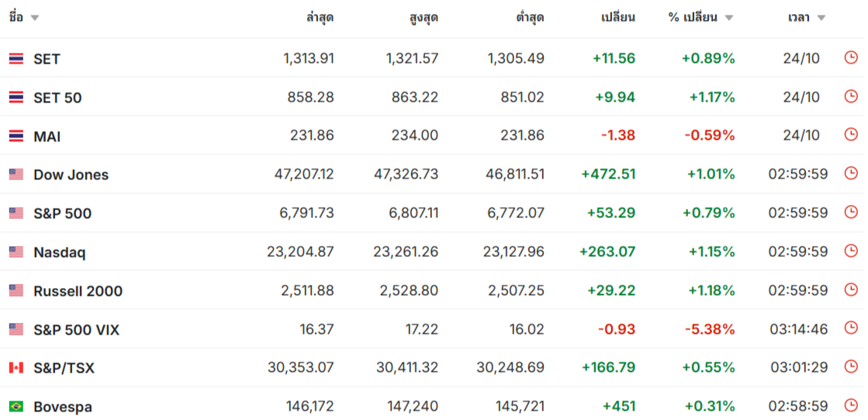The height and width of the screenshot is (420, 868).
Task: Open the S&P 500 index link
Action: tap(62, 213)
